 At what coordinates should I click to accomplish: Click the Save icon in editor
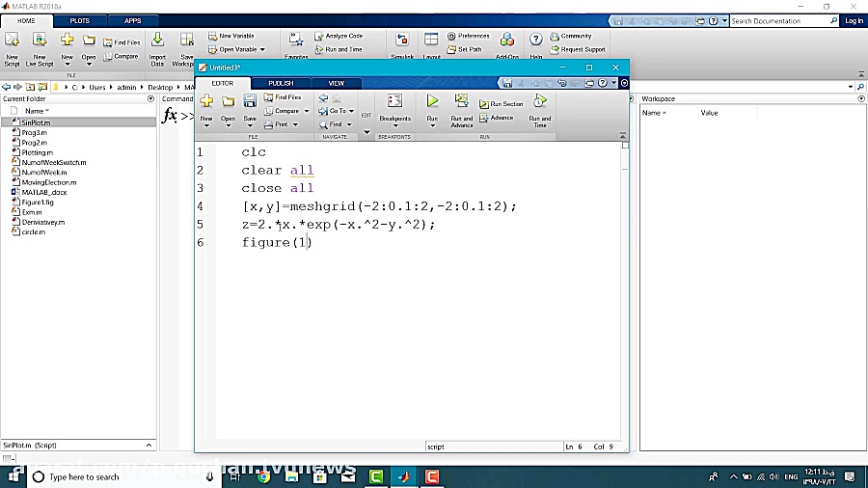[250, 101]
